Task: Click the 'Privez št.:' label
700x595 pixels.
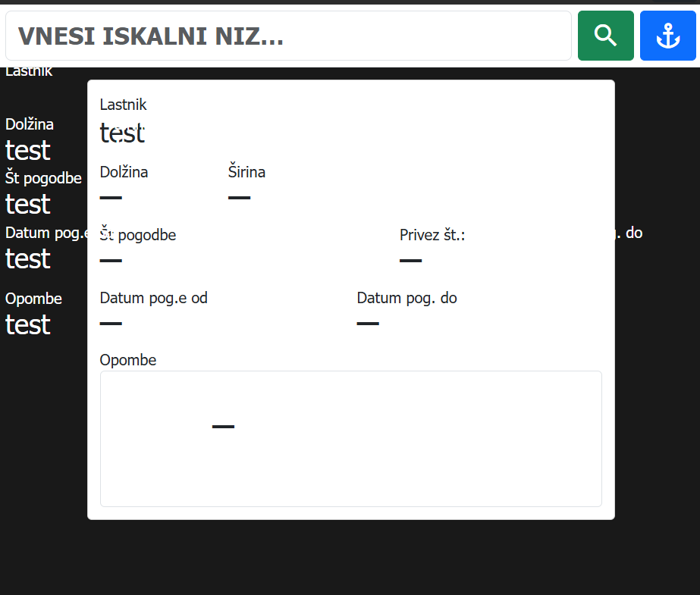Action: click(x=432, y=235)
